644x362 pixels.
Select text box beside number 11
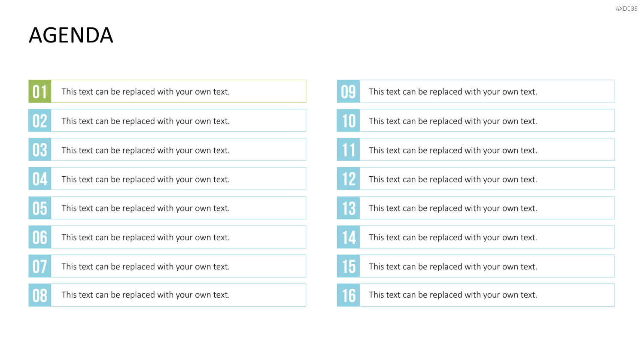487,150
